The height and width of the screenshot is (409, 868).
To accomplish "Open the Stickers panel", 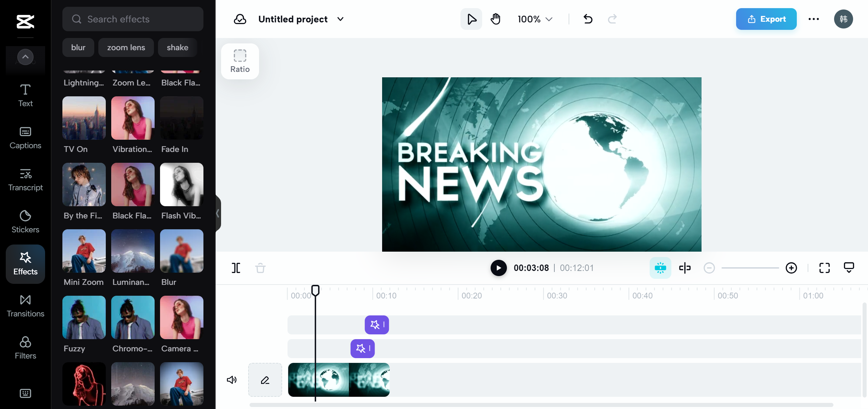I will (x=25, y=221).
